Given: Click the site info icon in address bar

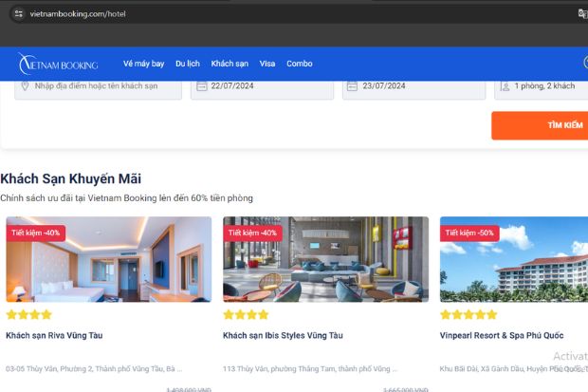Looking at the screenshot, I should pyautogui.click(x=18, y=14).
